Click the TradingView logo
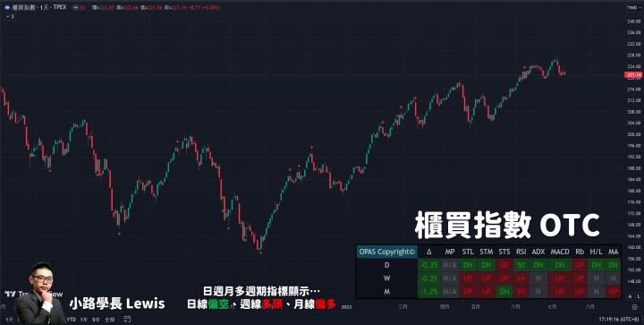The image size is (644, 325). coord(34,295)
